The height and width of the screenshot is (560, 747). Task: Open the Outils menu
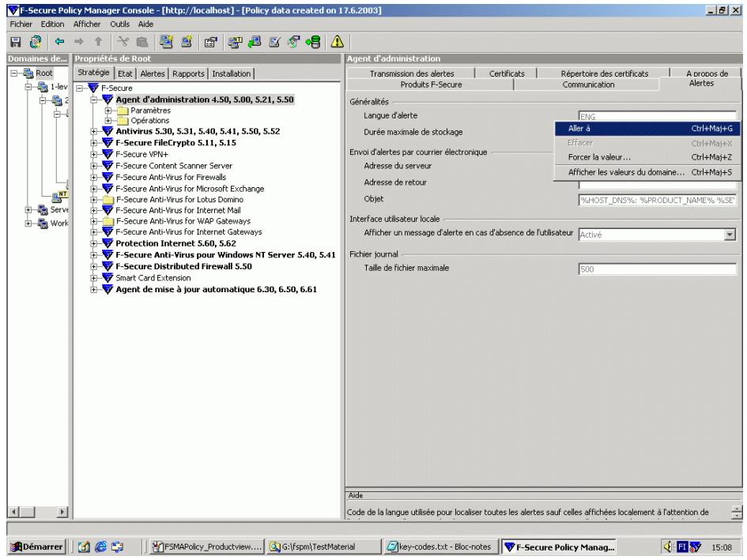(119, 24)
